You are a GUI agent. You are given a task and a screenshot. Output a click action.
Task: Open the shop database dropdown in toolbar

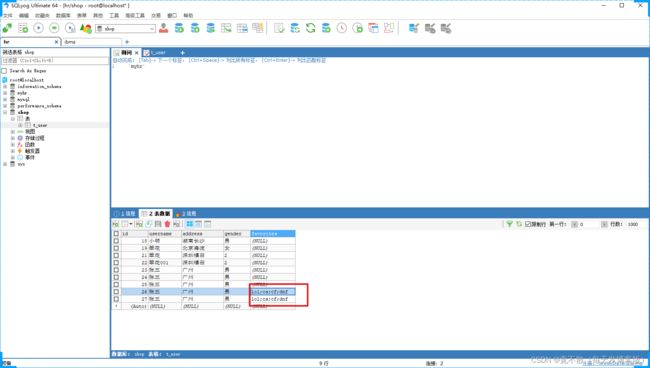(x=152, y=29)
